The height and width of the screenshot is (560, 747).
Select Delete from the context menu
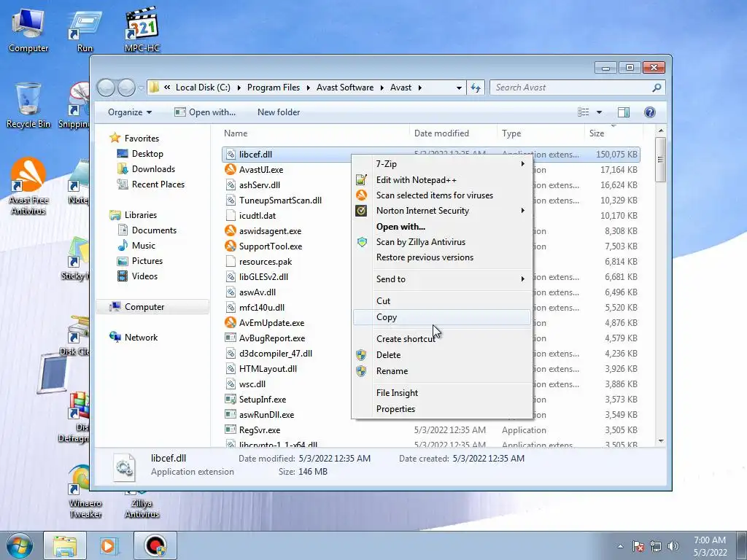coord(442,355)
